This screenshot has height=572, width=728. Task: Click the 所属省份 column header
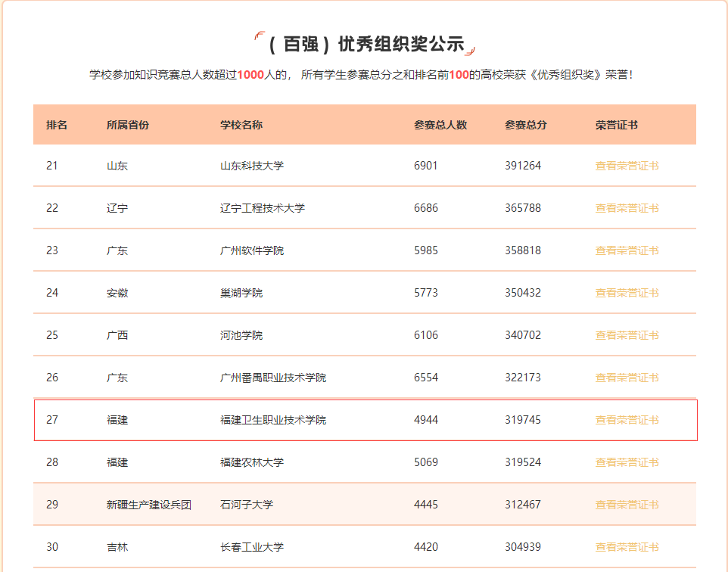127,125
